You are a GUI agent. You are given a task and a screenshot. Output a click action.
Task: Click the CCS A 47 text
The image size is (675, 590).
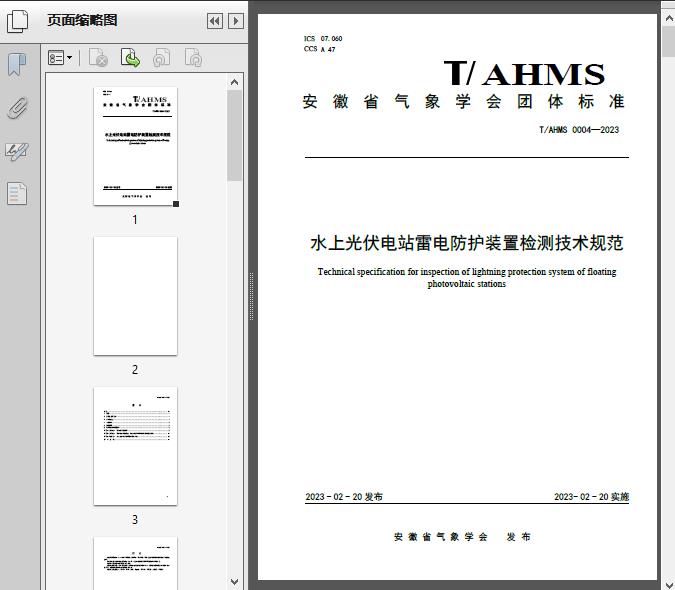[x=319, y=49]
